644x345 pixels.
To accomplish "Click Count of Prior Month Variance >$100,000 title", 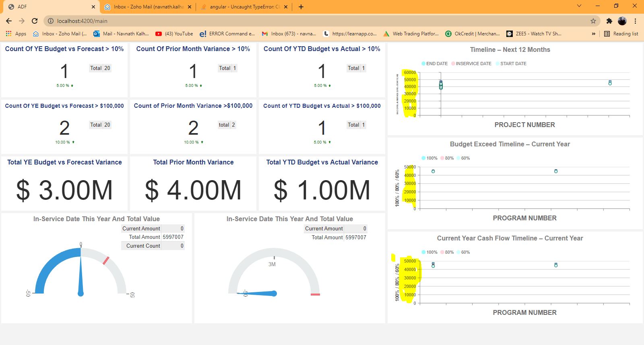I will click(x=193, y=106).
